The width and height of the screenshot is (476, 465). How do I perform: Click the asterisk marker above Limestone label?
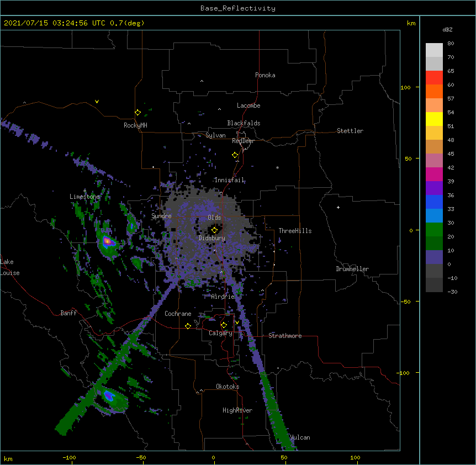(x=84, y=191)
